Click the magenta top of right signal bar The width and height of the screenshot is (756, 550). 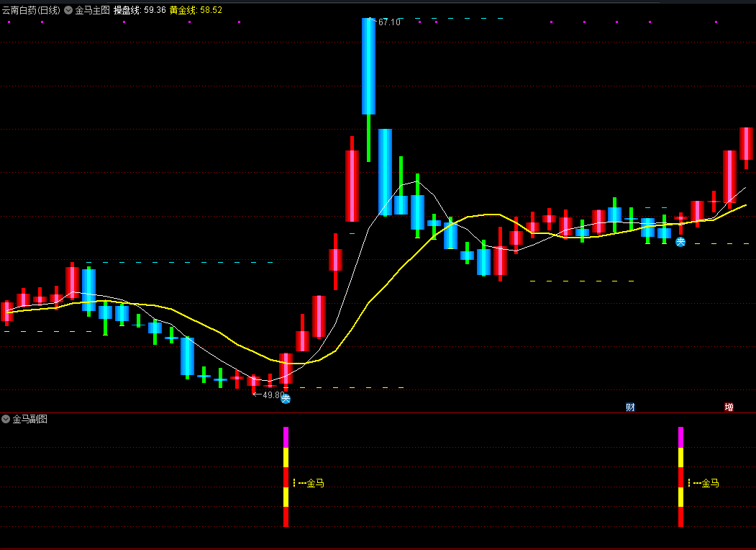tap(680, 436)
